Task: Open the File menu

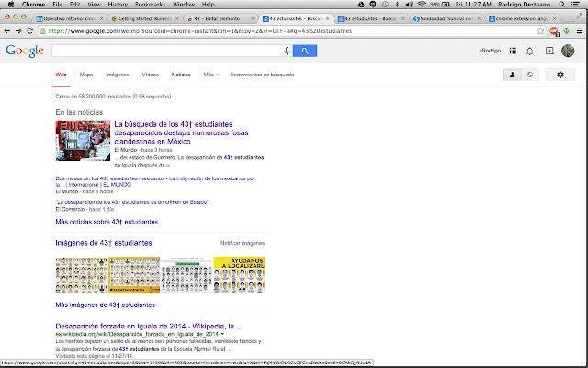Action: pos(57,5)
